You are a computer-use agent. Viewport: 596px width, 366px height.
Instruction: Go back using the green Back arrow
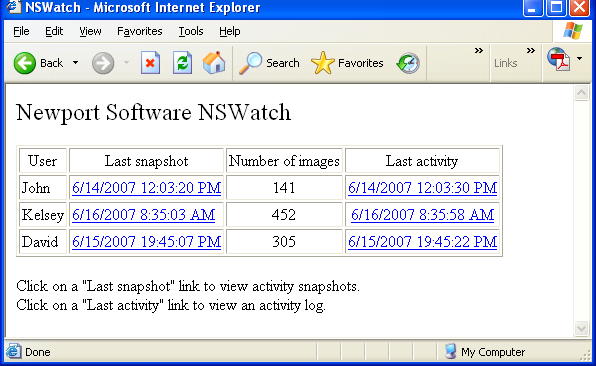click(25, 63)
